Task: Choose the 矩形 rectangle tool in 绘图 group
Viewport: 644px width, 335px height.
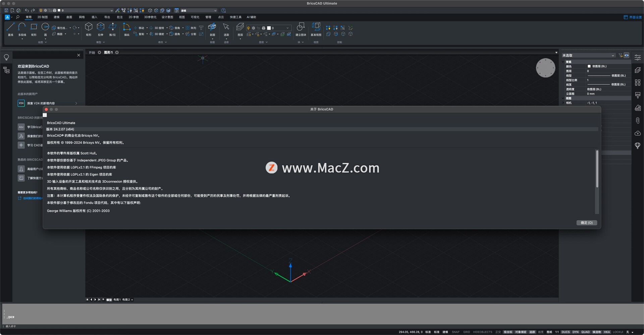Action: pos(34,29)
